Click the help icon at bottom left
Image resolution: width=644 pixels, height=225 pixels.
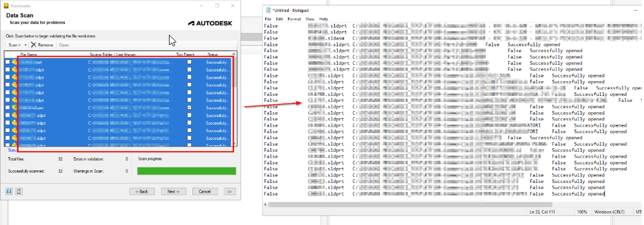coord(8,191)
